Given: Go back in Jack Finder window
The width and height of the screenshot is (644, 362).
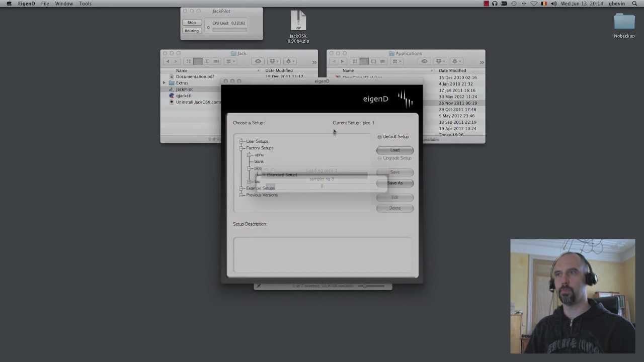Looking at the screenshot, I should tap(168, 61).
